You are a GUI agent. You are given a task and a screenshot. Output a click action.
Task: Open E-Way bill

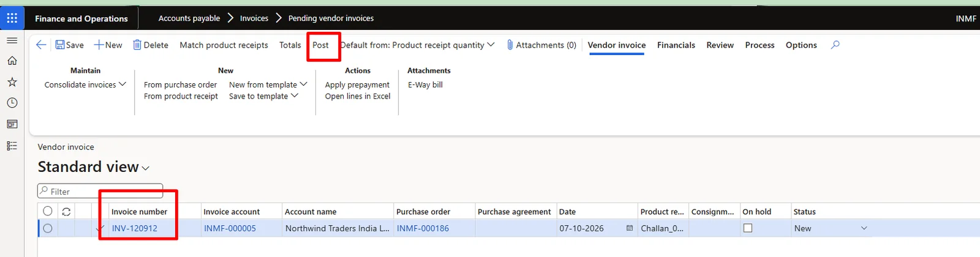click(425, 84)
